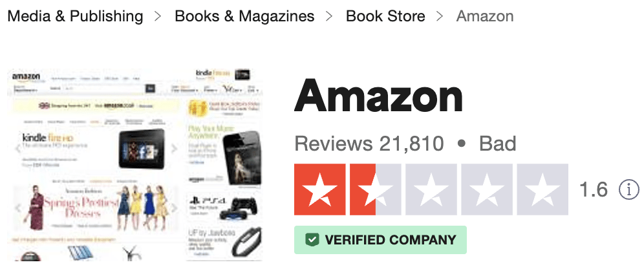Open the Media & Publishing breadcrumb
Image resolution: width=644 pixels, height=269 pixels.
coord(75,16)
